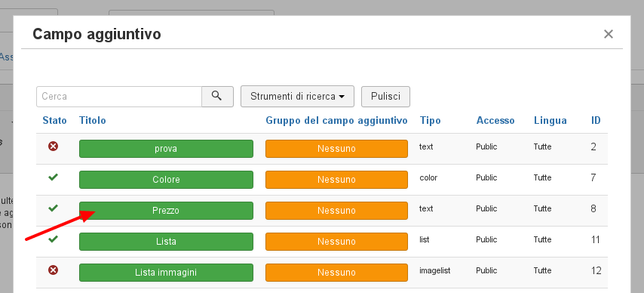This screenshot has height=293, width=644.
Task: Click Tutte language cell in prova row
Action: pyautogui.click(x=542, y=146)
